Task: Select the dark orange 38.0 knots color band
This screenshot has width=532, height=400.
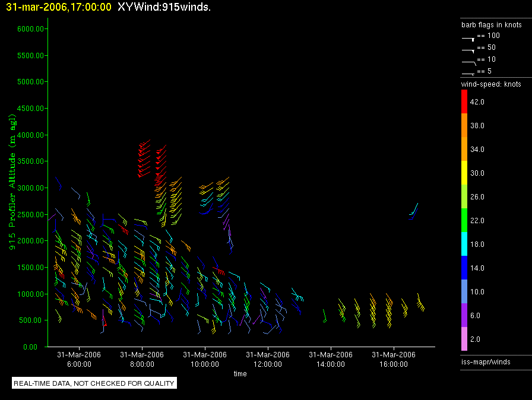Action: 464,125
